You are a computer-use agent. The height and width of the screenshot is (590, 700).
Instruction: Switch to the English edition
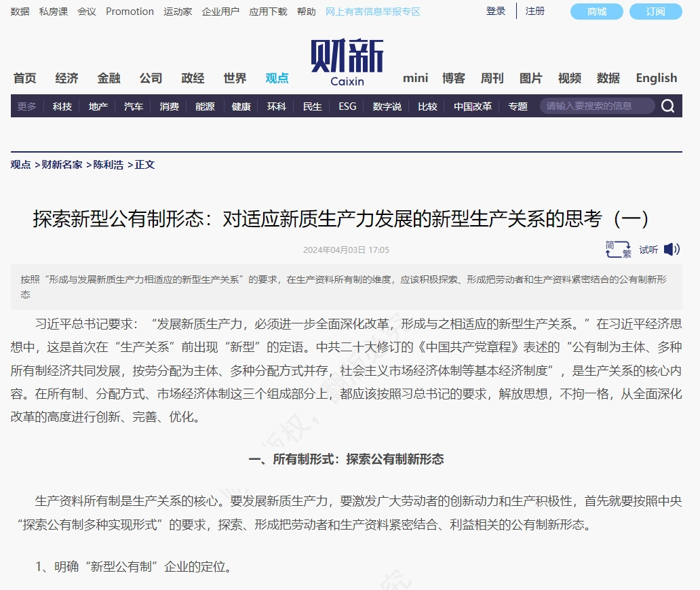[x=655, y=78]
